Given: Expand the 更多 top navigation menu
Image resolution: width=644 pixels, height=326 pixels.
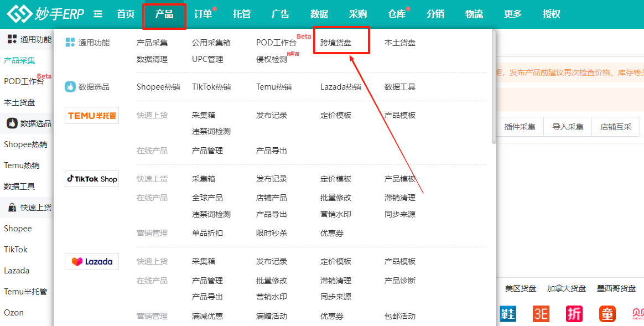Looking at the screenshot, I should pyautogui.click(x=512, y=14).
